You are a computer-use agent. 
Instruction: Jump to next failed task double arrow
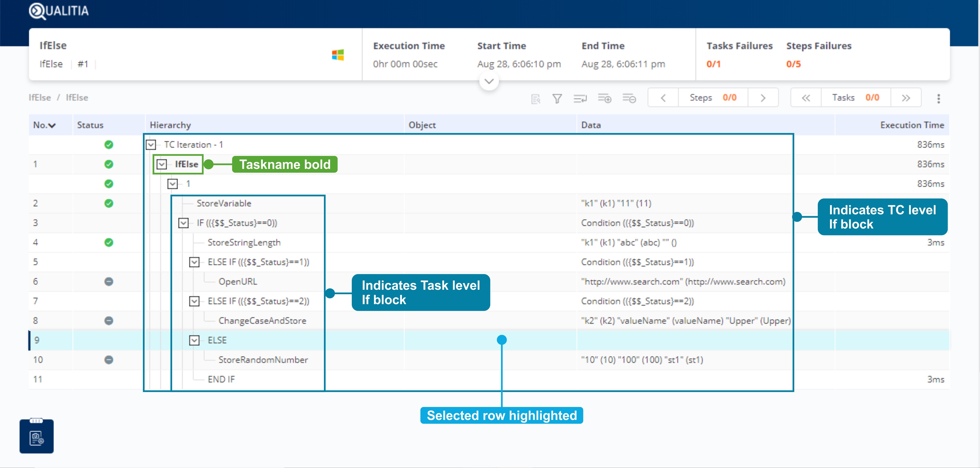pos(906,98)
